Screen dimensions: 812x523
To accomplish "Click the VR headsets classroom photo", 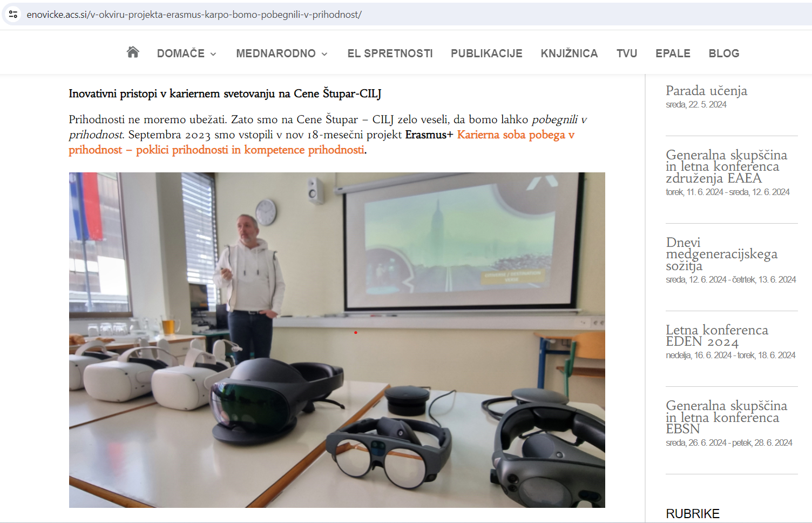I will pos(337,340).
